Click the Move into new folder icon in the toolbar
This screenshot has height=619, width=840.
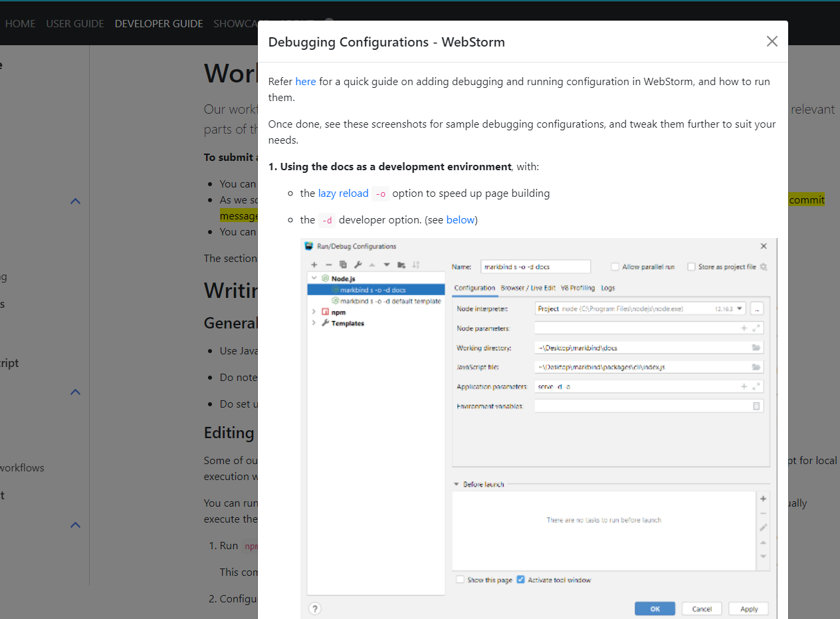(x=401, y=265)
